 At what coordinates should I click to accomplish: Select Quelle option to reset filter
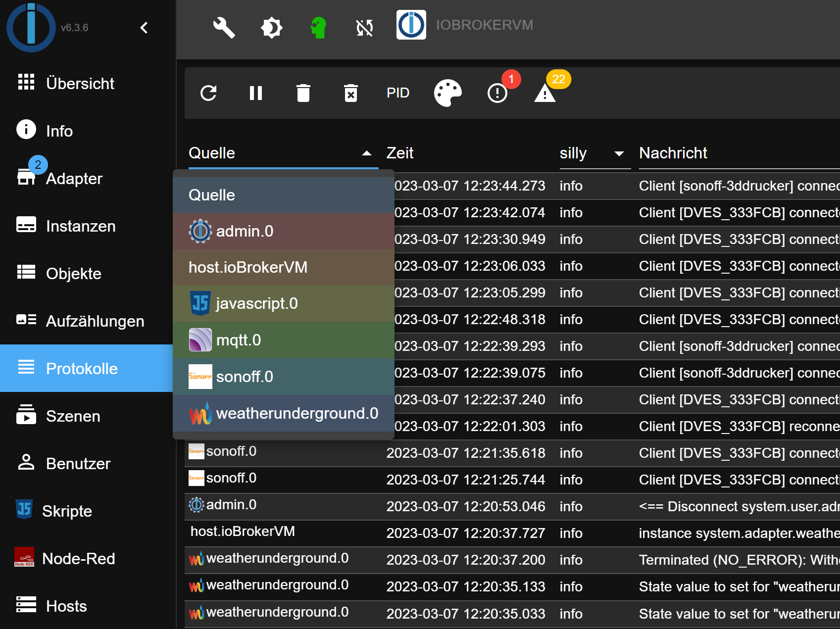[283, 195]
